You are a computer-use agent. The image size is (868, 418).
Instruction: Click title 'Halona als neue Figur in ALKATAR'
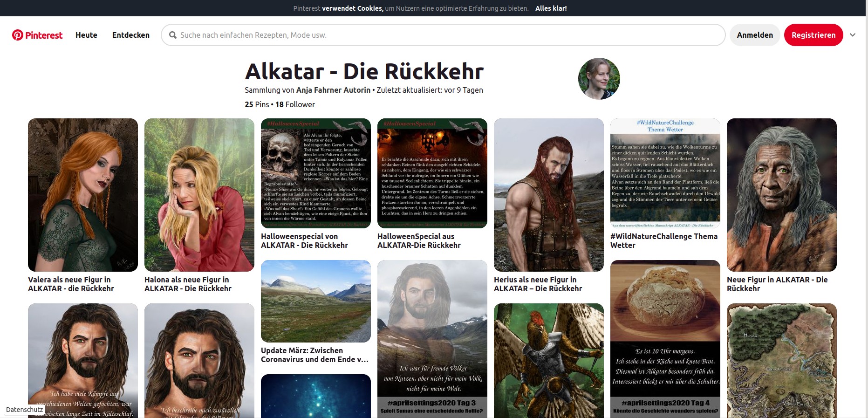tap(188, 284)
